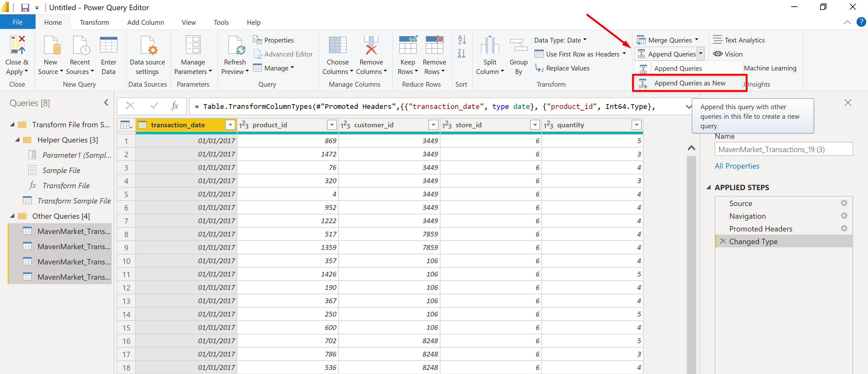Collapse the APPLIED STEPS section
868x374 pixels.
708,187
